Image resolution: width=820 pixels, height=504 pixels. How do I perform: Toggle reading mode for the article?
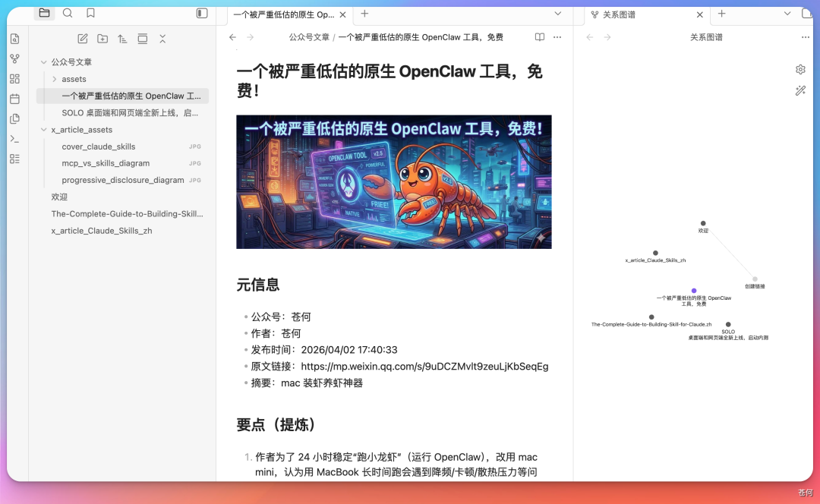[x=540, y=36]
